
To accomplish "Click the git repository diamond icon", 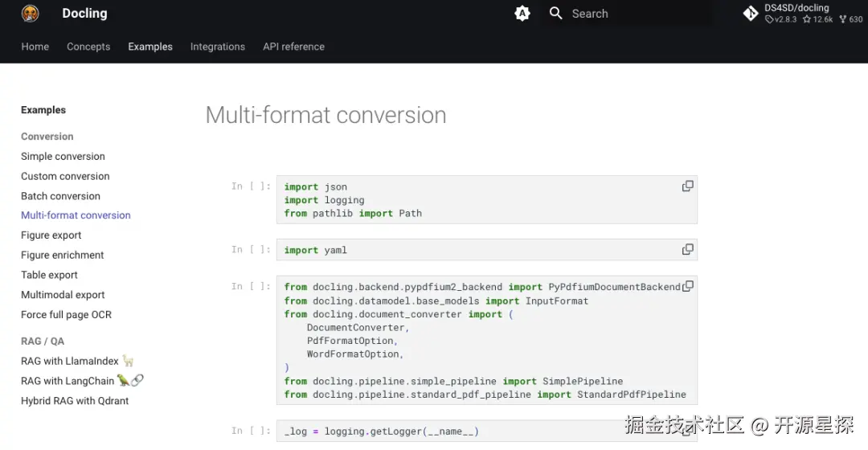I will coord(751,14).
